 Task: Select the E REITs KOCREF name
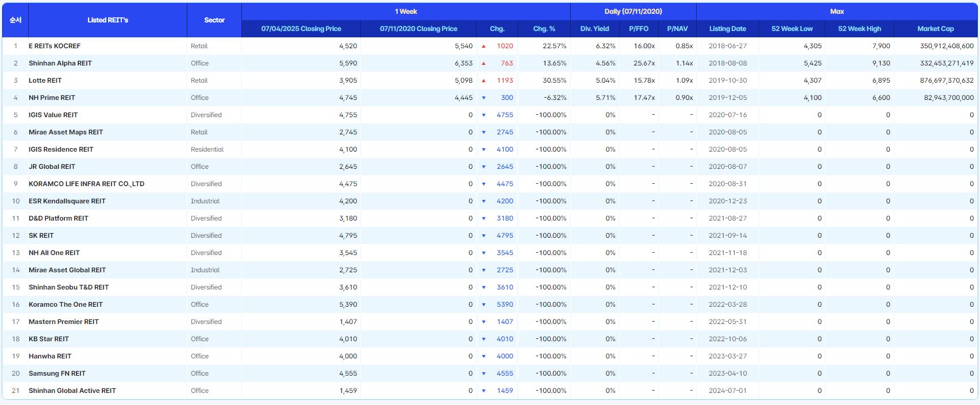(55, 46)
